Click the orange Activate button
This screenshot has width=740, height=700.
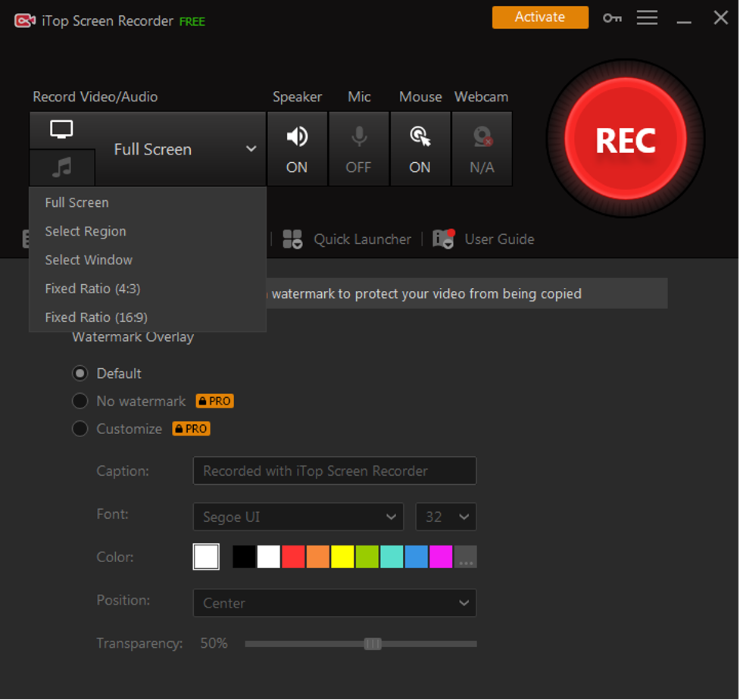(x=540, y=17)
